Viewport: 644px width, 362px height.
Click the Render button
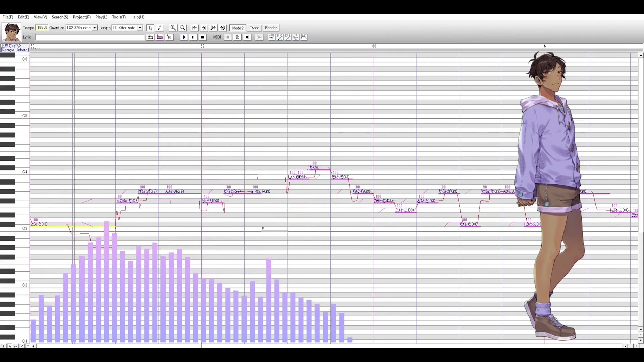coord(271,28)
